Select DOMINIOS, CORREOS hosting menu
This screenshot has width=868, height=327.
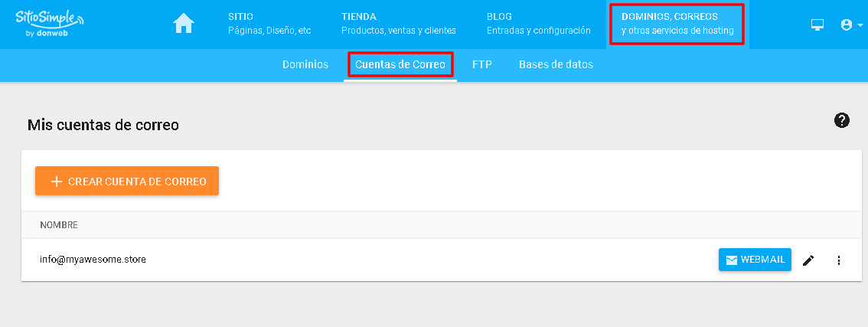677,24
